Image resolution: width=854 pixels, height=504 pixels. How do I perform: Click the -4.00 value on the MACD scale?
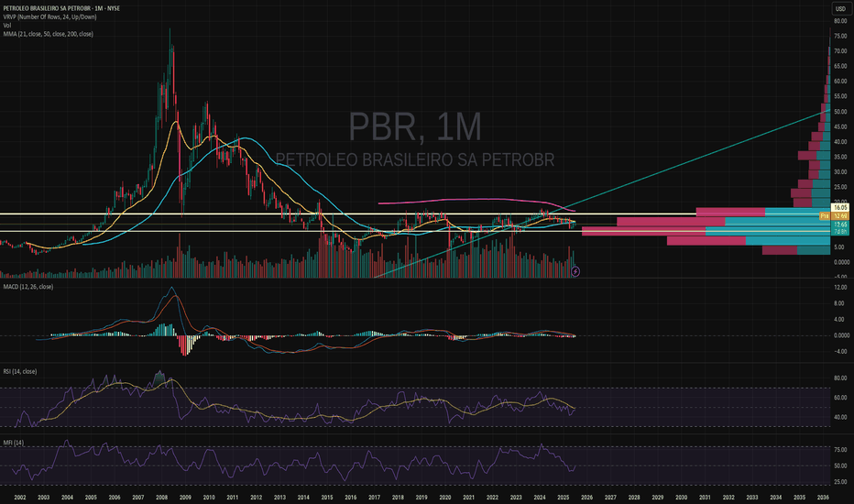click(x=840, y=352)
